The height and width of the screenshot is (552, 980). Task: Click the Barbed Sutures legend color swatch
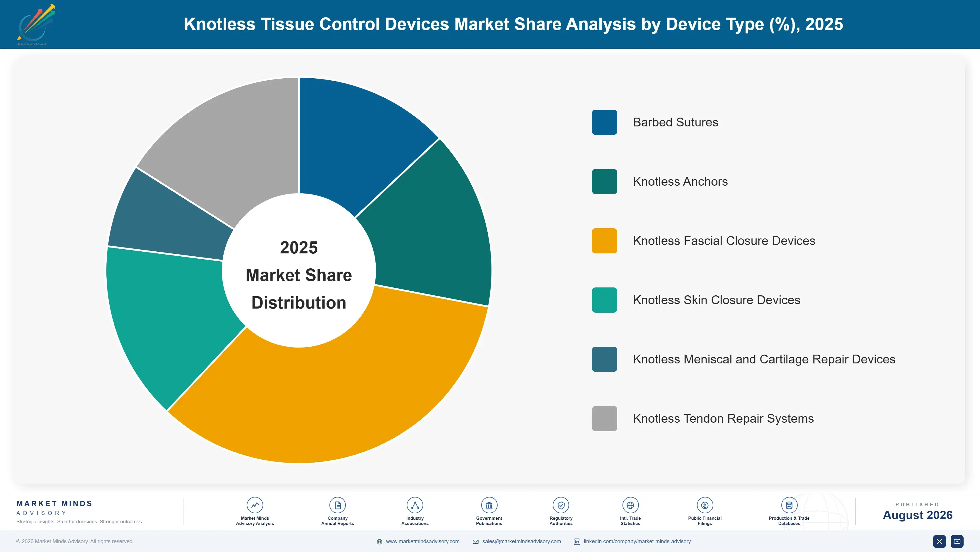tap(604, 122)
